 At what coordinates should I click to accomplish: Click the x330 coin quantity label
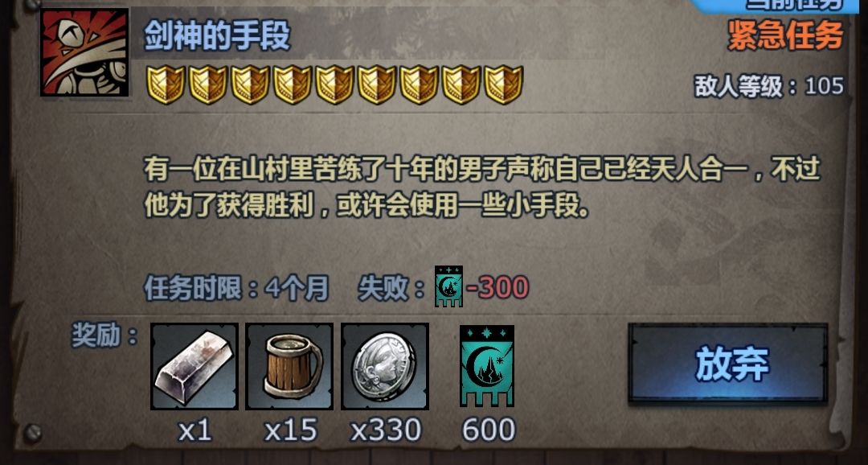pos(386,430)
